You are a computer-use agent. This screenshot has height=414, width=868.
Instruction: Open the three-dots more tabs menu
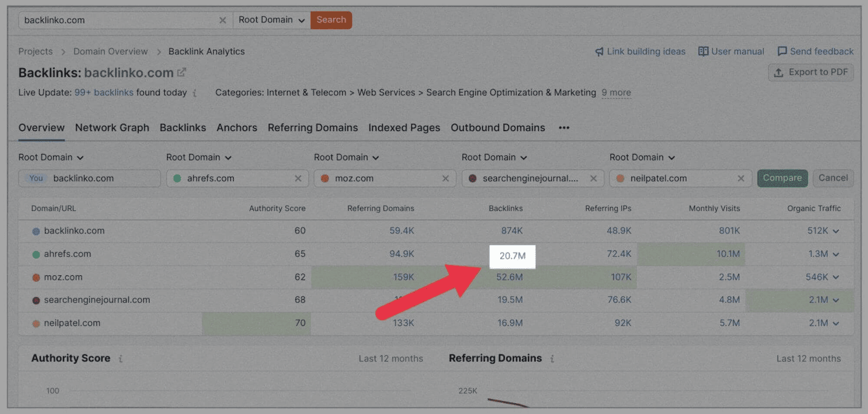[x=564, y=128]
